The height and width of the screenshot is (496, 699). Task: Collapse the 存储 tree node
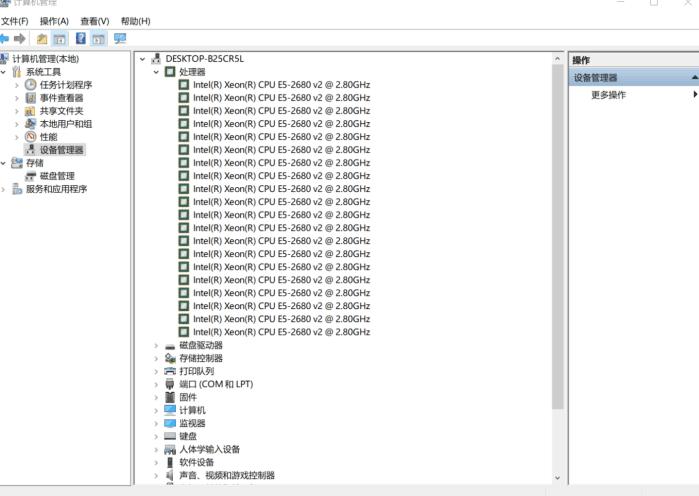click(4, 163)
